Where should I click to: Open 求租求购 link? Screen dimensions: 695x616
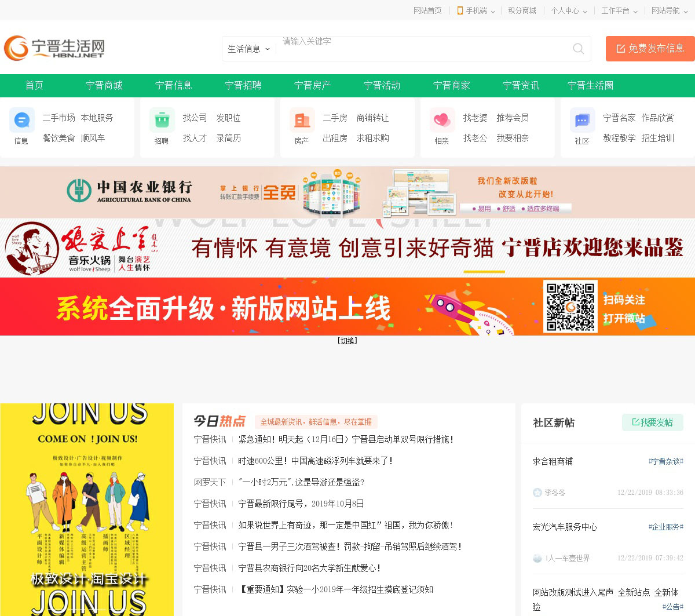[x=373, y=138]
